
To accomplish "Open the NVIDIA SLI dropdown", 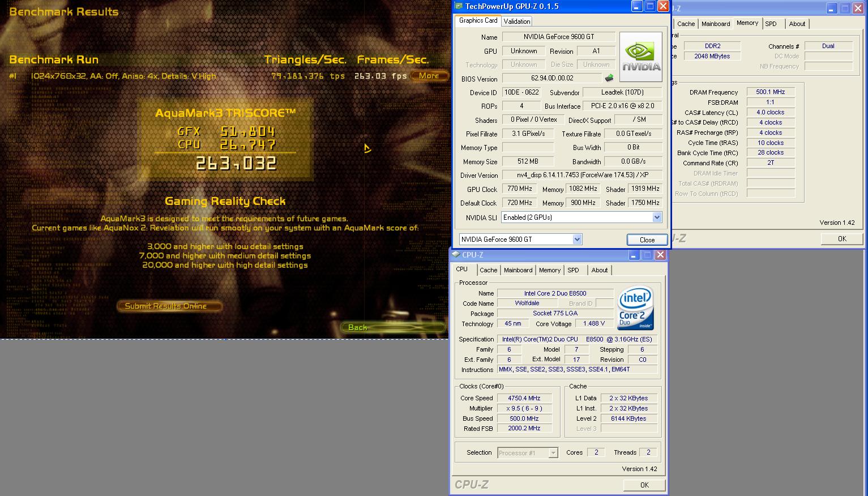I will coord(657,217).
